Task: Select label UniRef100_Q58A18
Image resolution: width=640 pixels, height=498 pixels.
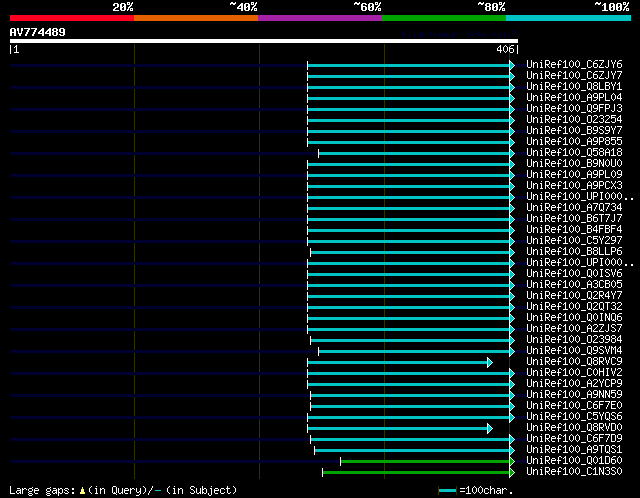Action: pyautogui.click(x=574, y=152)
